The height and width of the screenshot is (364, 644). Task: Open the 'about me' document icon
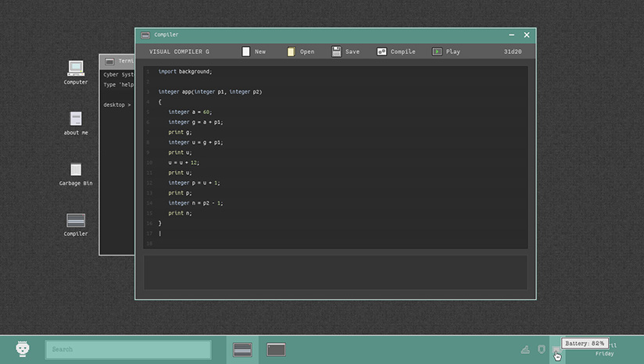tap(76, 119)
